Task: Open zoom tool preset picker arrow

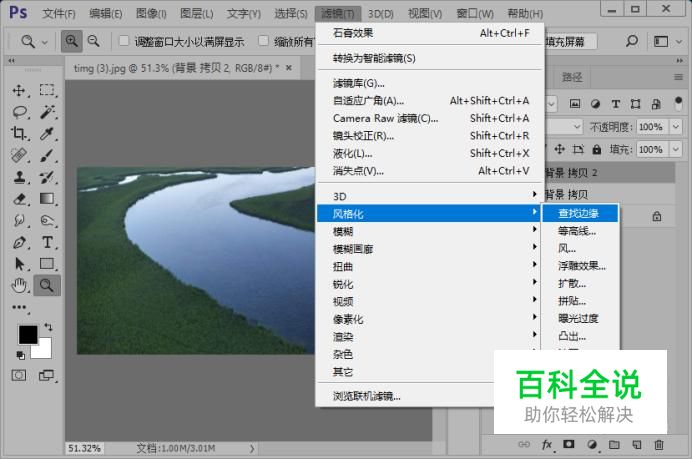Action: pyautogui.click(x=44, y=42)
